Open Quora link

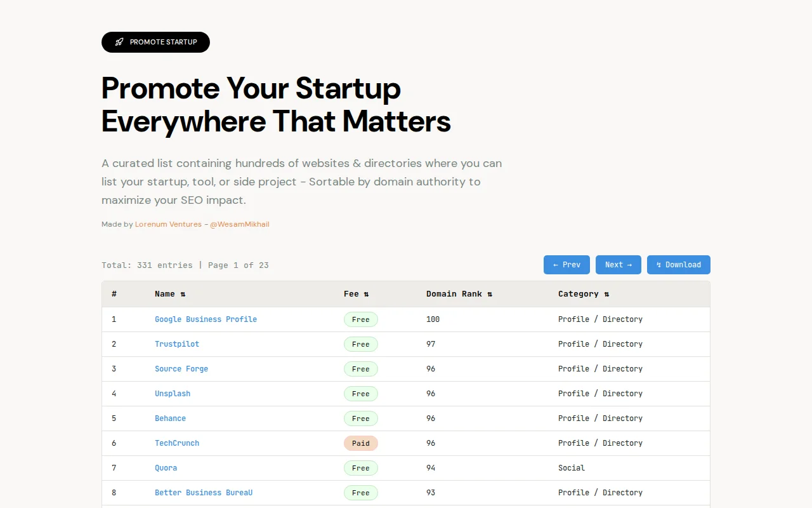point(166,468)
